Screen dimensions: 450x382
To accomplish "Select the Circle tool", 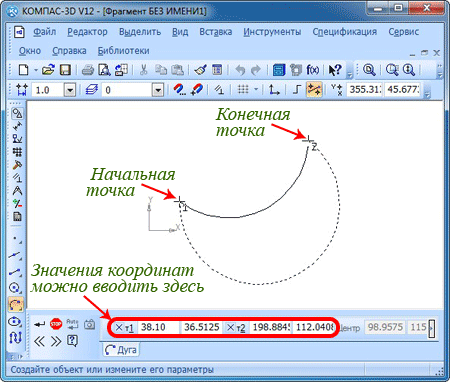I will point(16,288).
